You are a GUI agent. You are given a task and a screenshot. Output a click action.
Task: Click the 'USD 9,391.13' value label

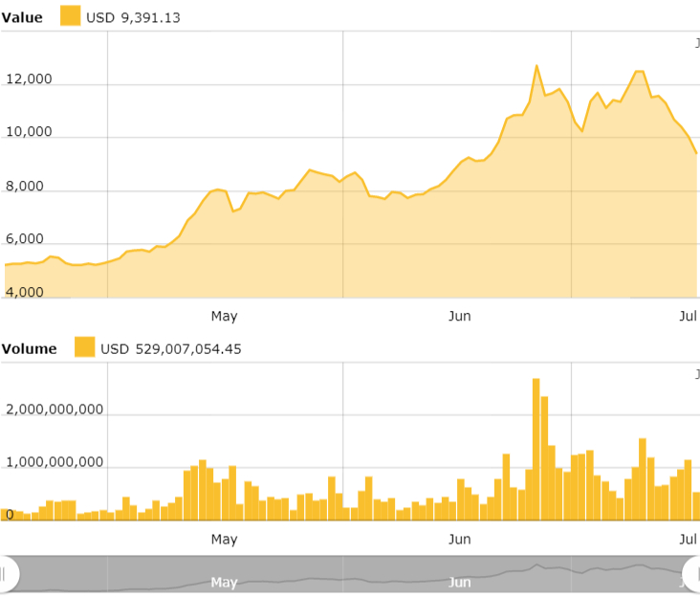133,18
